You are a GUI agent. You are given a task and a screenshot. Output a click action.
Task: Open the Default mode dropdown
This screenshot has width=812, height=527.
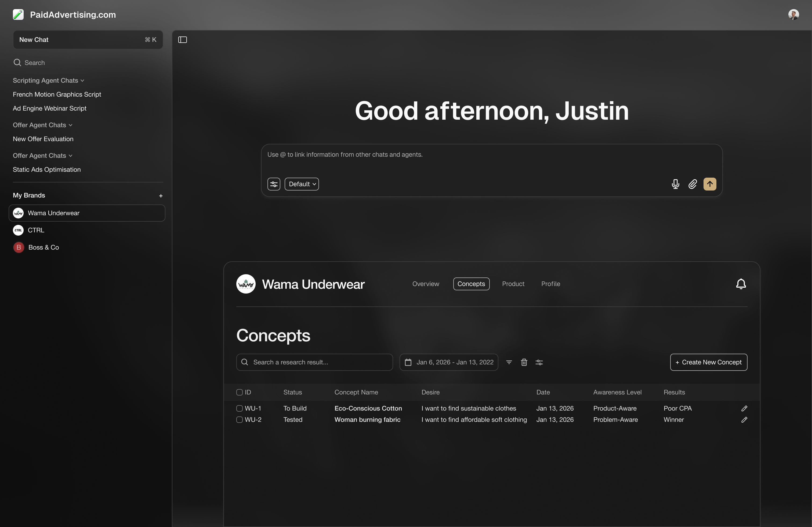pyautogui.click(x=302, y=184)
